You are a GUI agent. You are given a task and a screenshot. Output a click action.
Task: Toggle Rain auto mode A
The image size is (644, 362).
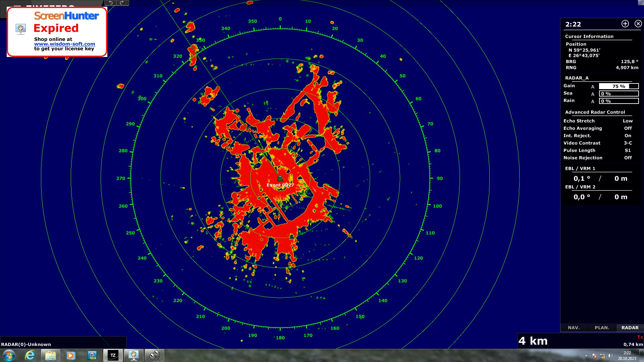click(593, 101)
